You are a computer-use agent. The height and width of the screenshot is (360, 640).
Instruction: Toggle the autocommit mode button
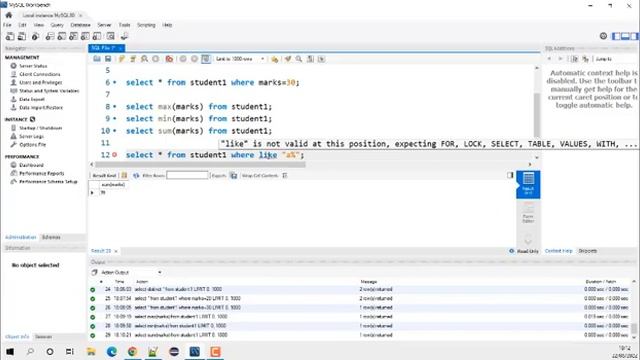point(206,59)
